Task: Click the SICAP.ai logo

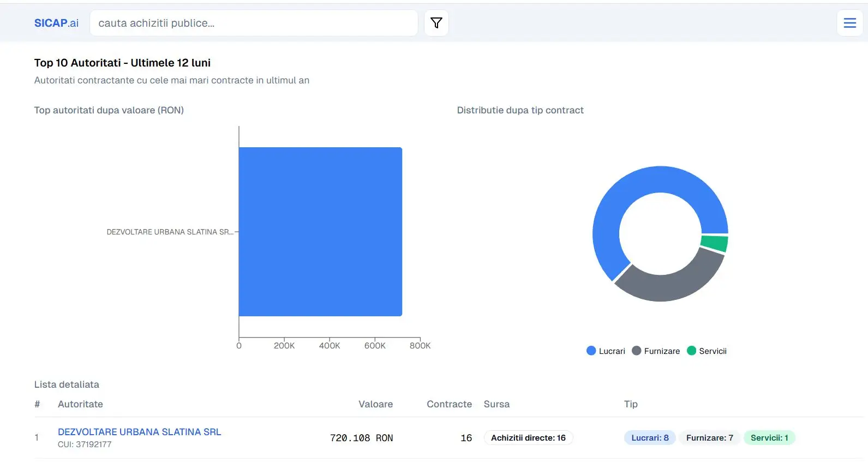Action: pyautogui.click(x=56, y=23)
